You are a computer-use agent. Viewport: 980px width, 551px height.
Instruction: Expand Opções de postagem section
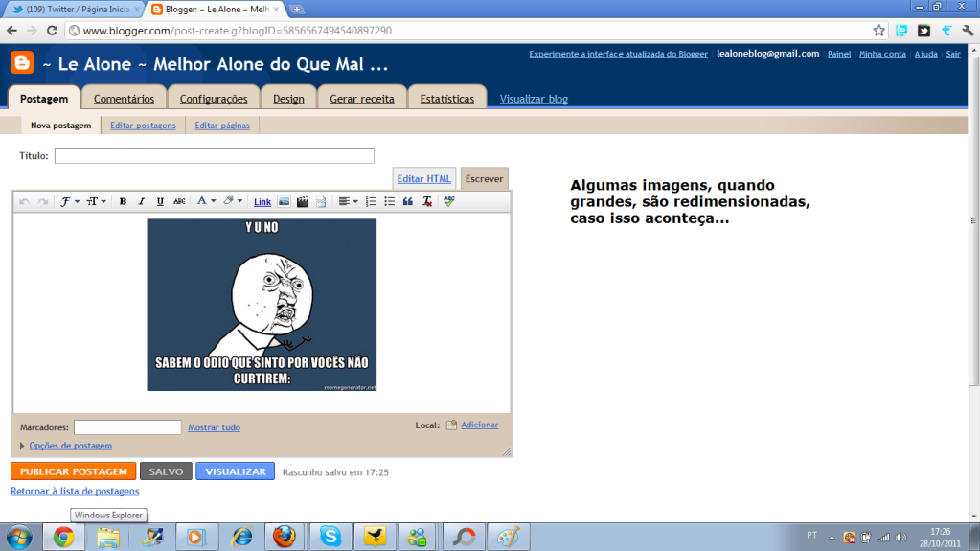tap(69, 446)
